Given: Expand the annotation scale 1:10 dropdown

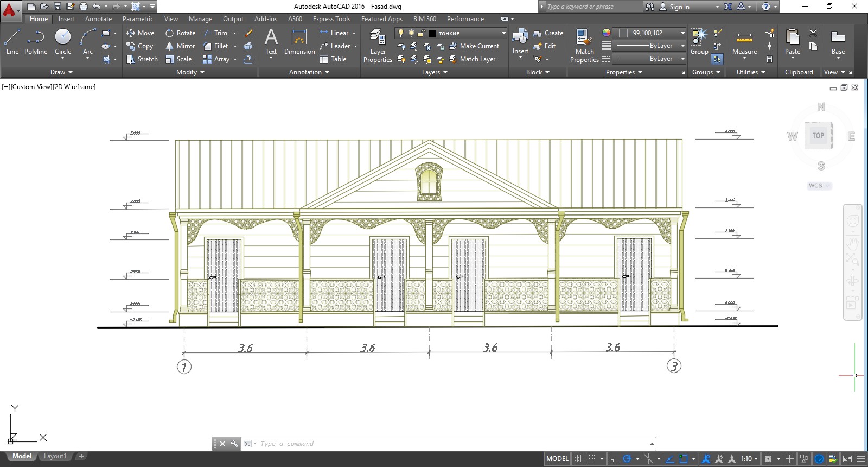Looking at the screenshot, I should tap(750, 459).
